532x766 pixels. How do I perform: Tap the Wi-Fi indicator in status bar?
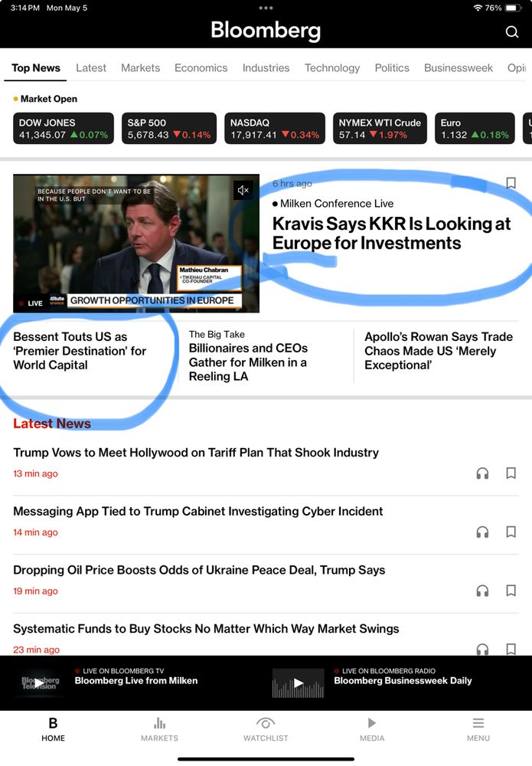point(478,8)
